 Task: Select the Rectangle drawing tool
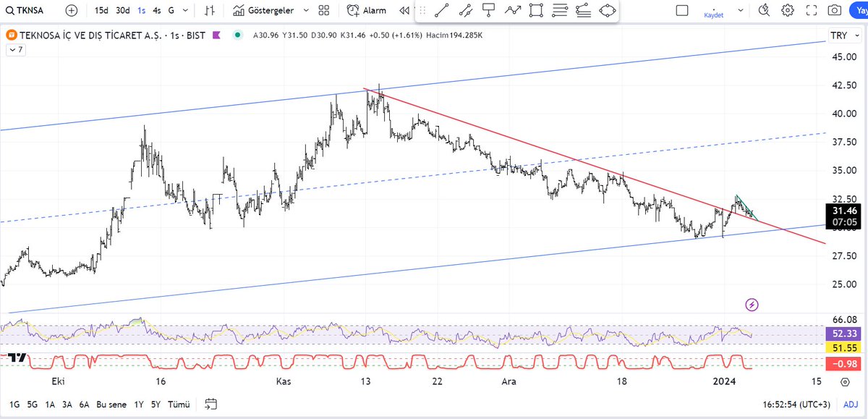pyautogui.click(x=536, y=10)
